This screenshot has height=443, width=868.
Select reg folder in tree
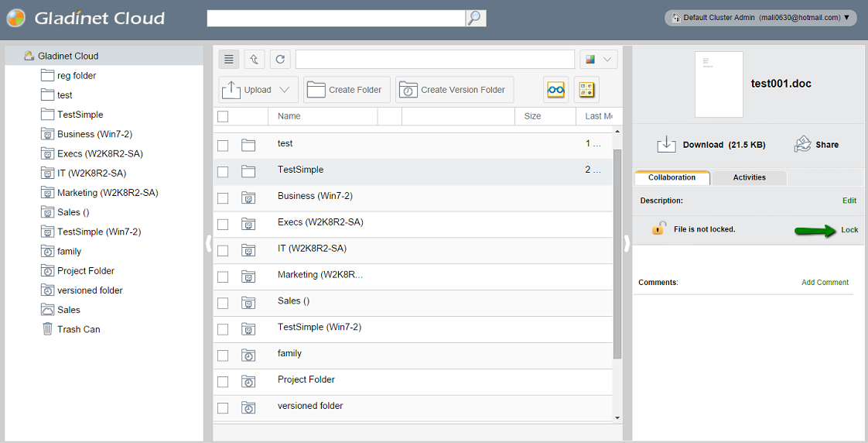(77, 75)
